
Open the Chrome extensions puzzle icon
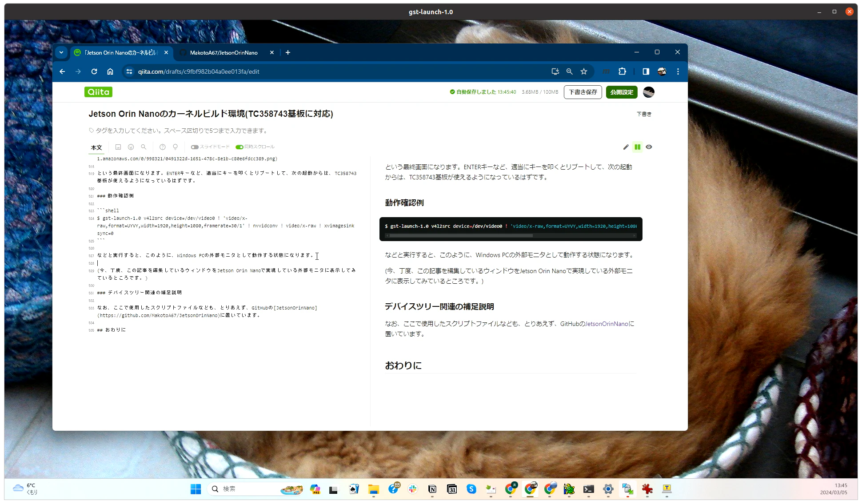click(622, 71)
